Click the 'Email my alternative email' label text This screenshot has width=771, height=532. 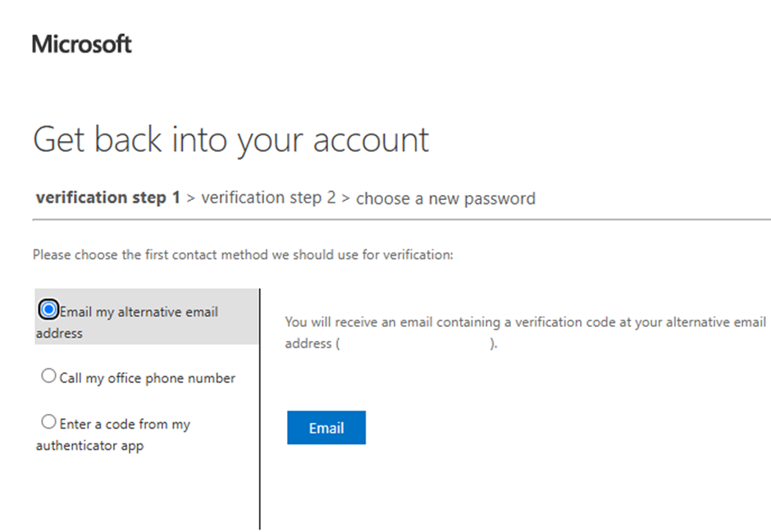tap(139, 312)
